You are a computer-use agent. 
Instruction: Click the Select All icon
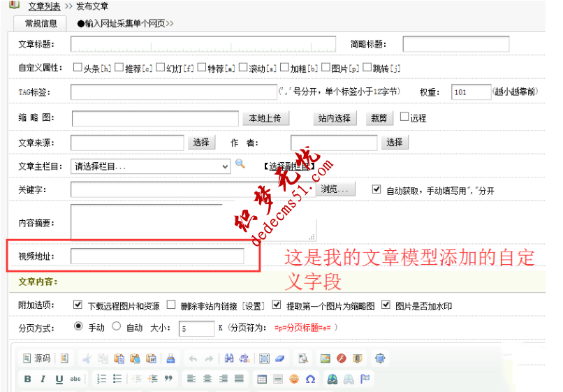[264, 358]
